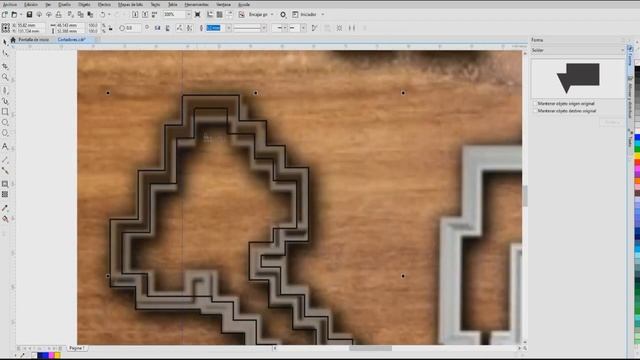Open the Ventana menu
The width and height of the screenshot is (640, 360).
pos(223,4)
